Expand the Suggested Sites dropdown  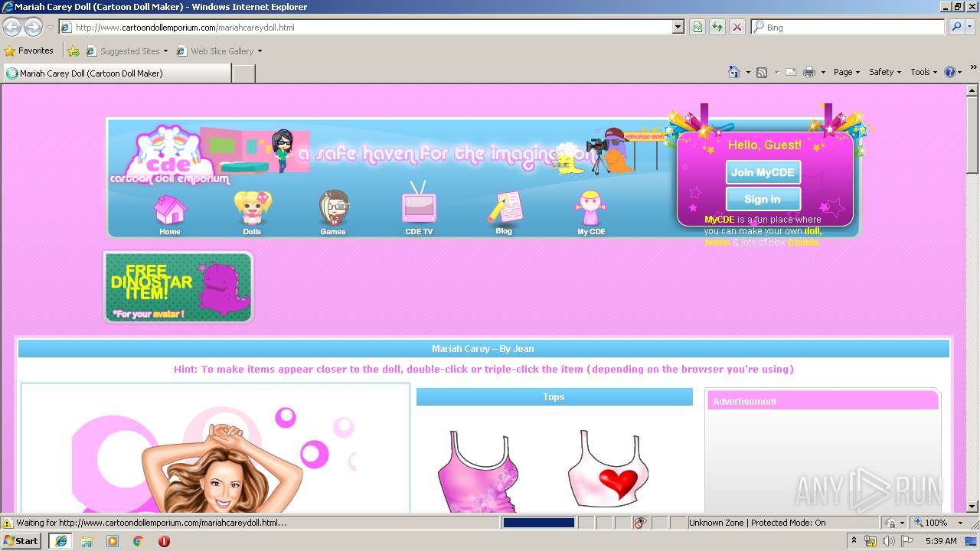click(165, 51)
